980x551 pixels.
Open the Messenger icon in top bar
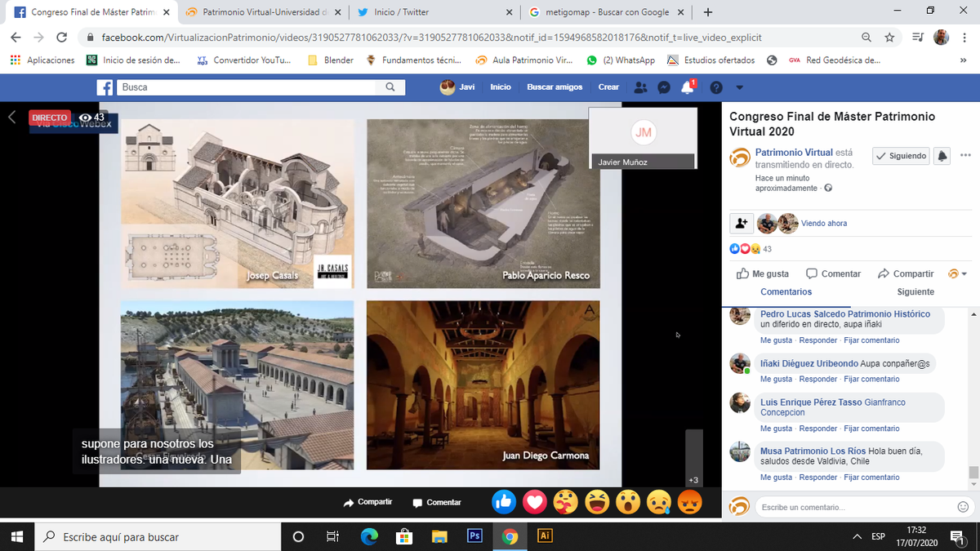coord(664,87)
